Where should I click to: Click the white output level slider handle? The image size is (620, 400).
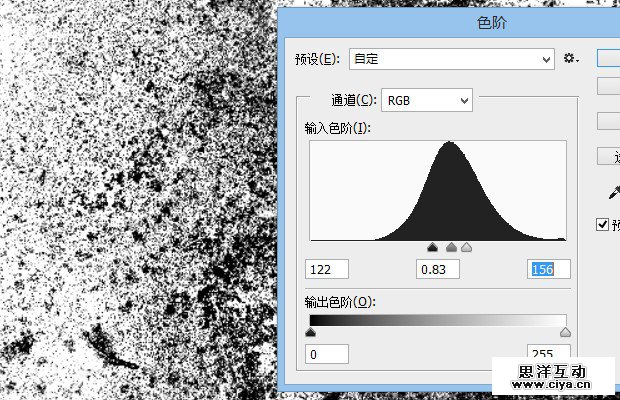pyautogui.click(x=565, y=332)
